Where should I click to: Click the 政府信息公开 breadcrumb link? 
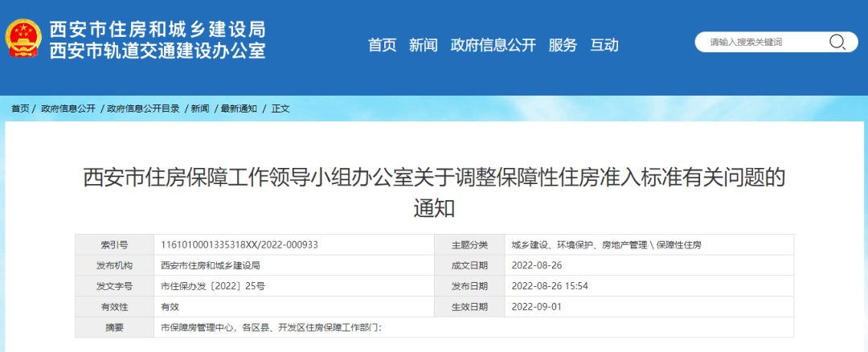[x=68, y=108]
